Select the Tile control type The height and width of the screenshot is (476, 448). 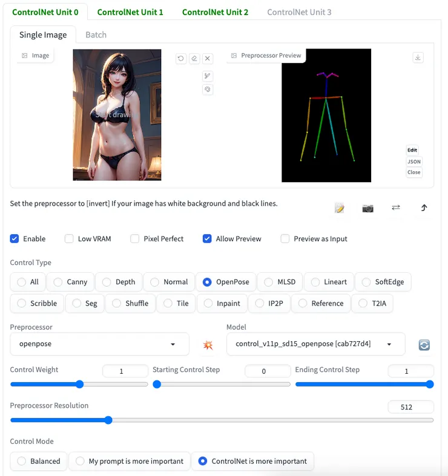tap(176, 304)
